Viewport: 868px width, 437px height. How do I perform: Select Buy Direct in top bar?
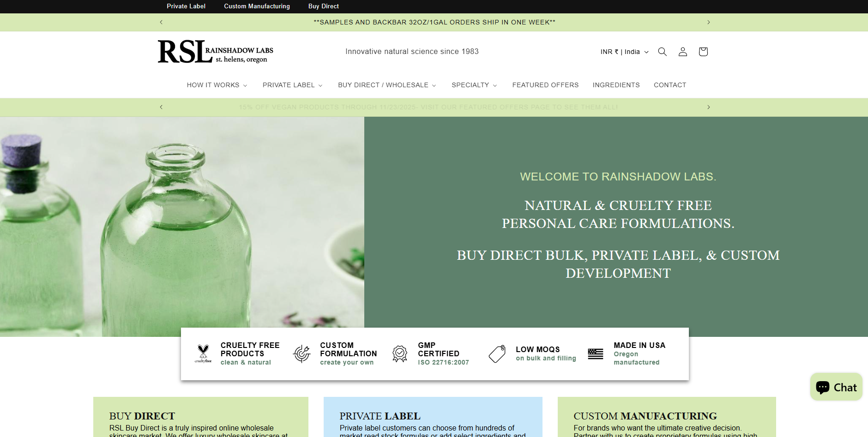(x=323, y=6)
